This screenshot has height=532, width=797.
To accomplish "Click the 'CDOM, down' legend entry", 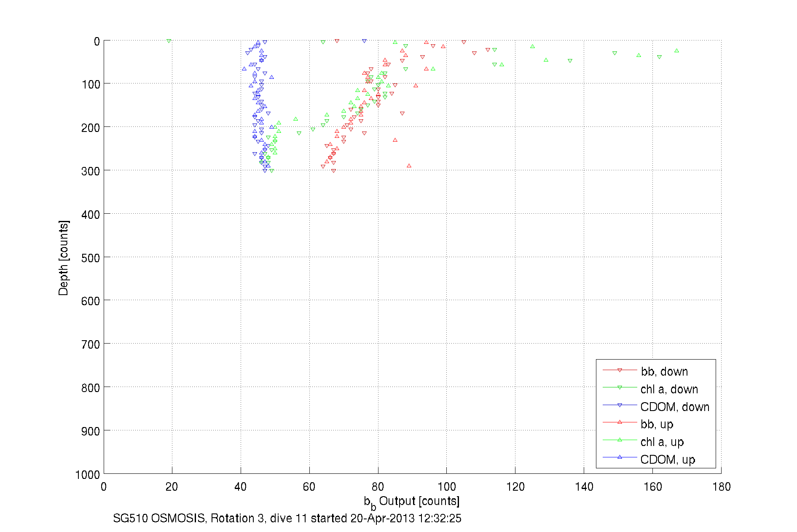I will (675, 407).
